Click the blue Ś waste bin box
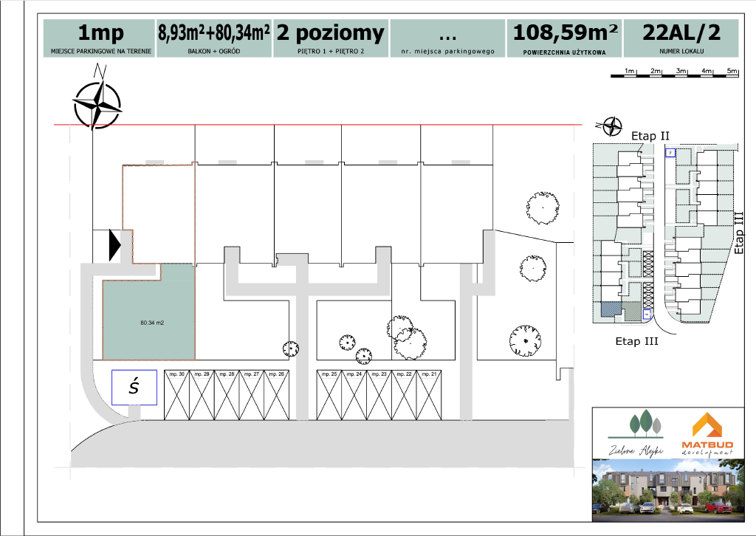This screenshot has height=536, width=756. pyautogui.click(x=134, y=387)
